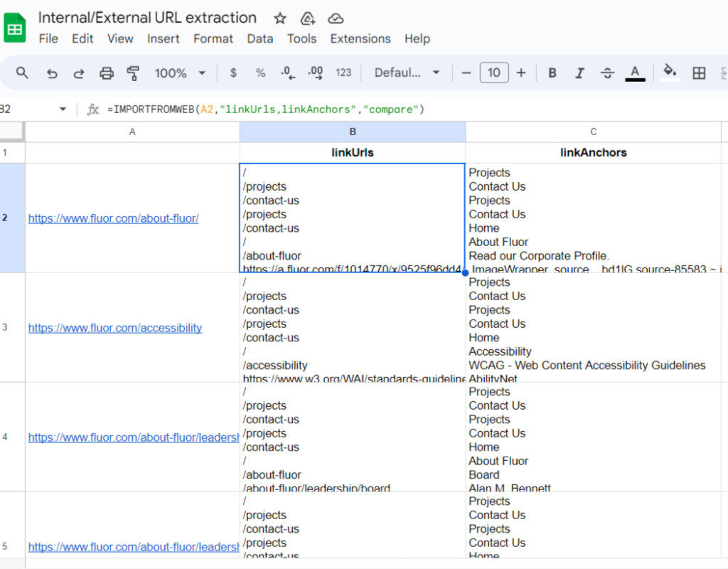Click the Google Sheets home logo
This screenshot has height=569, width=728.
tap(16, 28)
